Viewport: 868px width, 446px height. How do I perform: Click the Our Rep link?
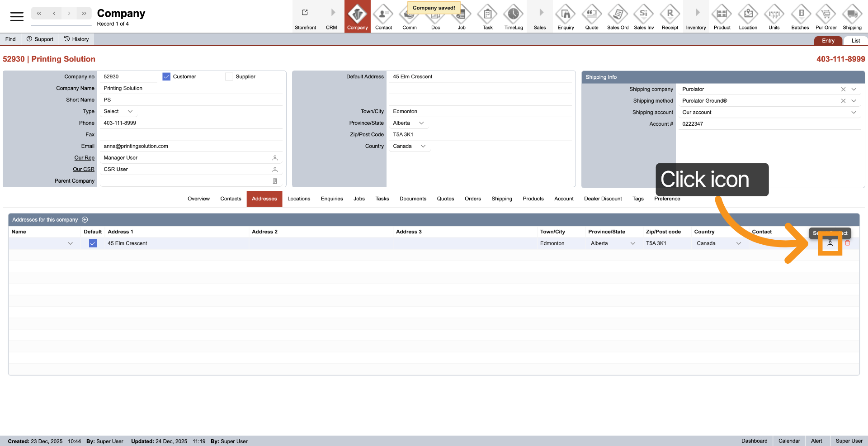click(x=84, y=158)
